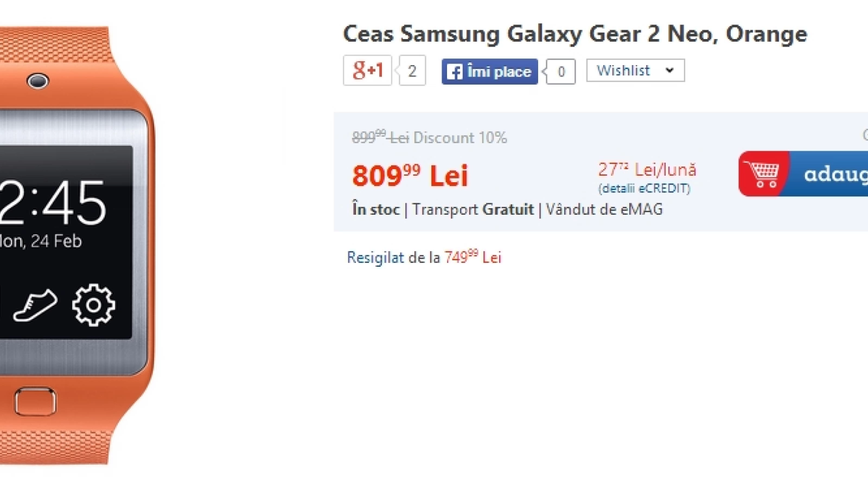Open the Wishlist dropdown
The height and width of the screenshot is (488, 868).
[x=635, y=70]
